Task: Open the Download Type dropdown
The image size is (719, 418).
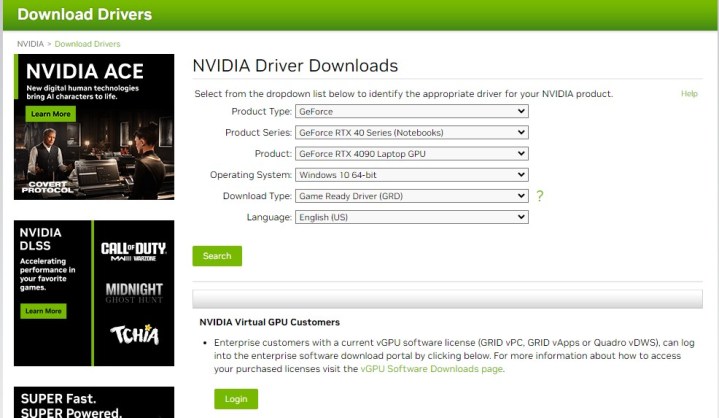Action: coord(411,196)
